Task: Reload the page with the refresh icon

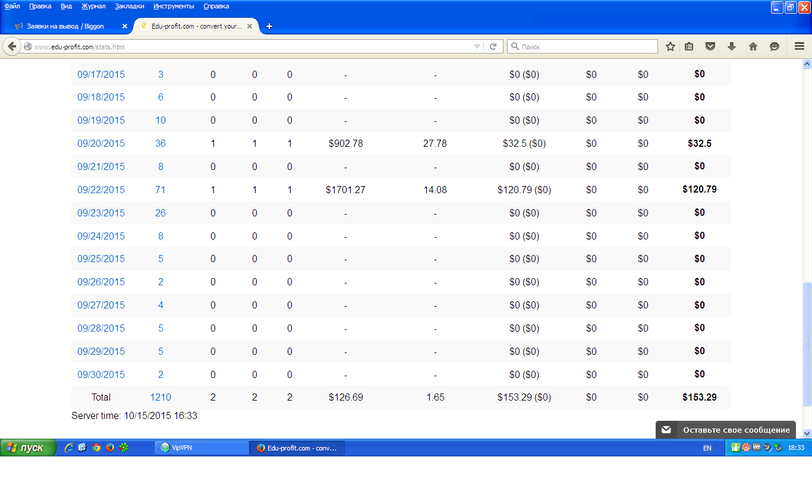Action: tap(493, 46)
